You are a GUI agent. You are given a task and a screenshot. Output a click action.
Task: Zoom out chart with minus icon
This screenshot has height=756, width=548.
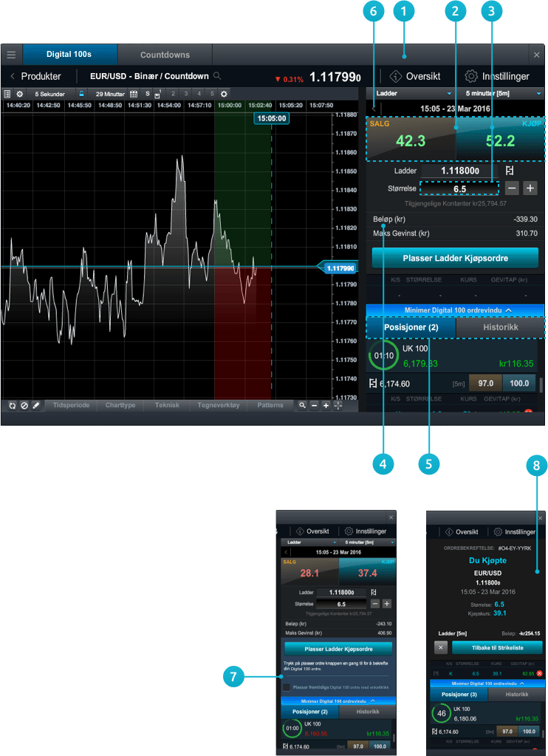[314, 406]
